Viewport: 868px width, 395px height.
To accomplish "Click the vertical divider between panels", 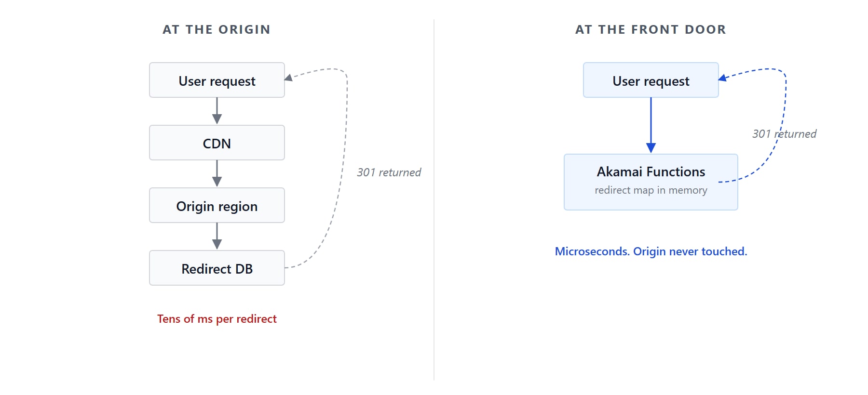I will (x=434, y=200).
